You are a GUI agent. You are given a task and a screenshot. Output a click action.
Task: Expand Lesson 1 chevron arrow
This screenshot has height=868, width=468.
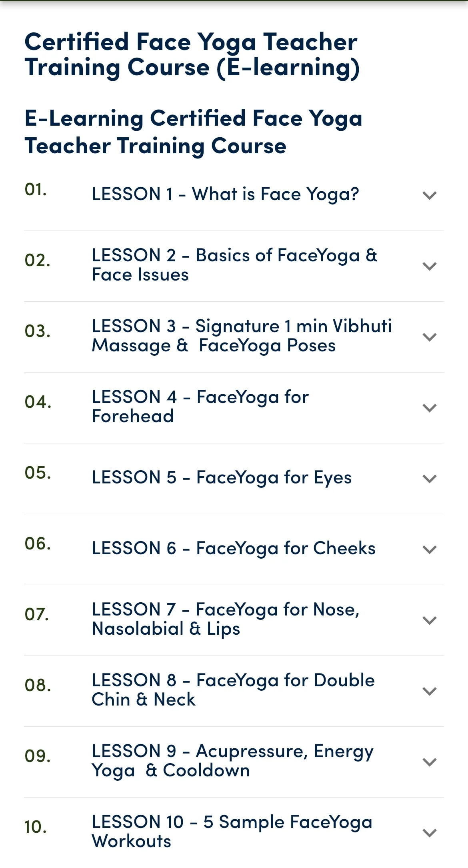click(x=429, y=195)
